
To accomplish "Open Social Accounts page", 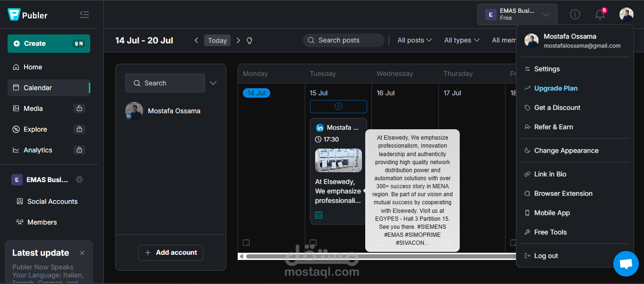I will 47,201.
